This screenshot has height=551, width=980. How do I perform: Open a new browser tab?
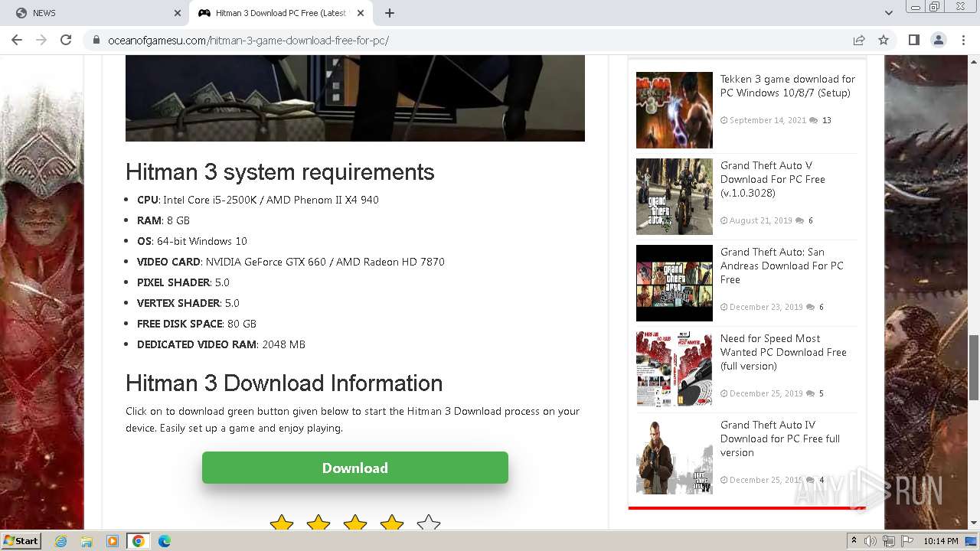(390, 13)
